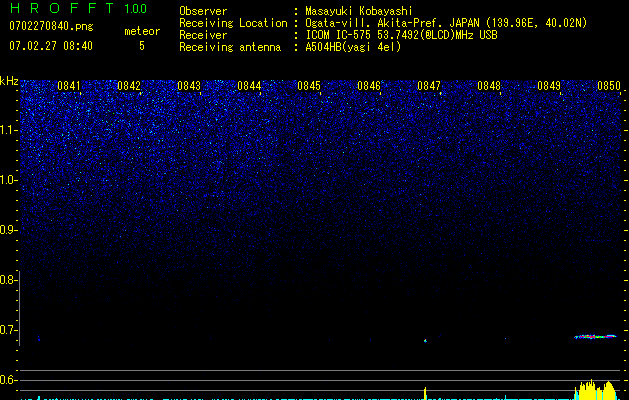Click the 0.6 kHz axis label
Viewport: 629px width, 400px height.
point(8,380)
